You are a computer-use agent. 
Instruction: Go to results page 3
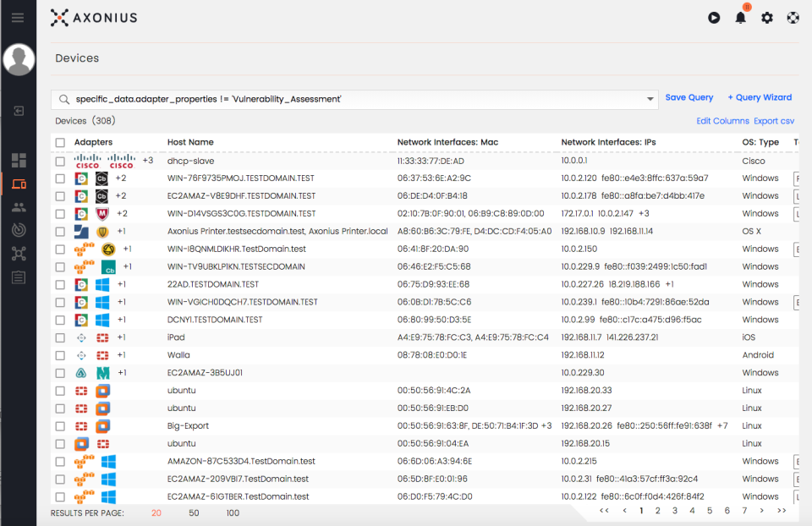point(675,511)
